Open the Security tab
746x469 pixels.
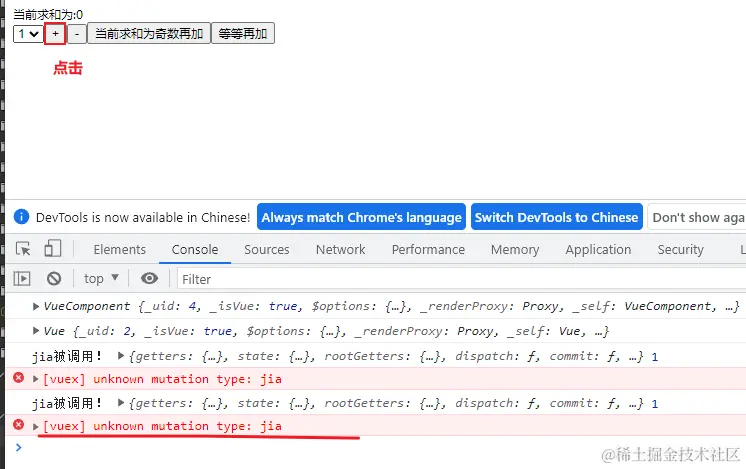click(680, 249)
